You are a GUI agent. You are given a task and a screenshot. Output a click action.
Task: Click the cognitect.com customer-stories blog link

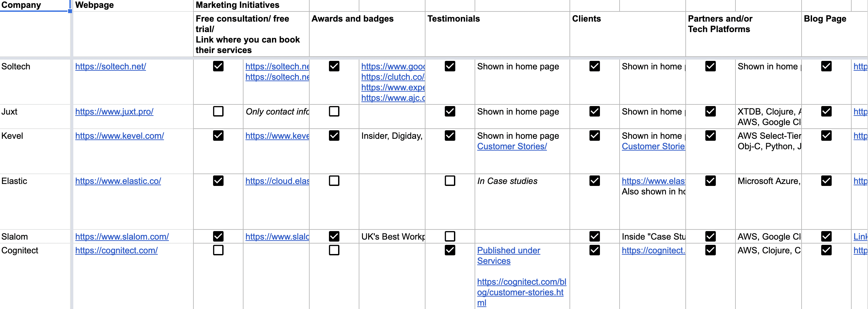click(521, 292)
